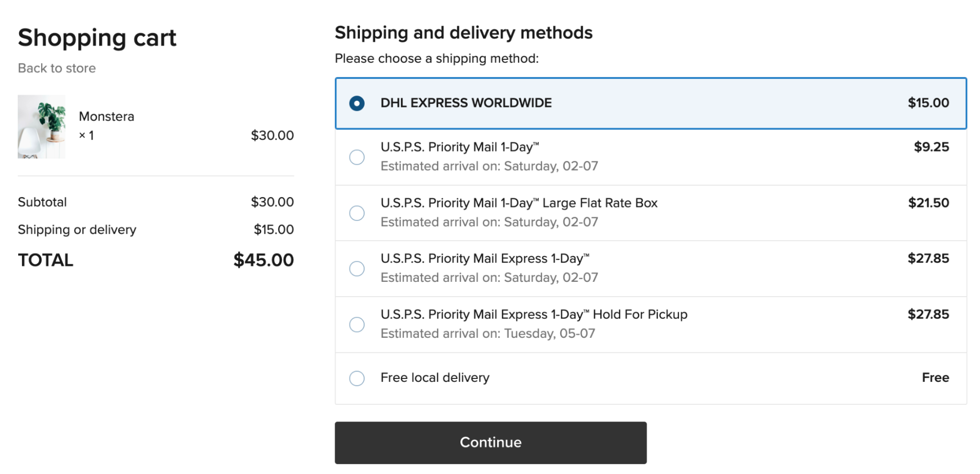Image resolution: width=980 pixels, height=474 pixels.
Task: Click the $9.25 Priority Mail price
Action: tap(931, 147)
